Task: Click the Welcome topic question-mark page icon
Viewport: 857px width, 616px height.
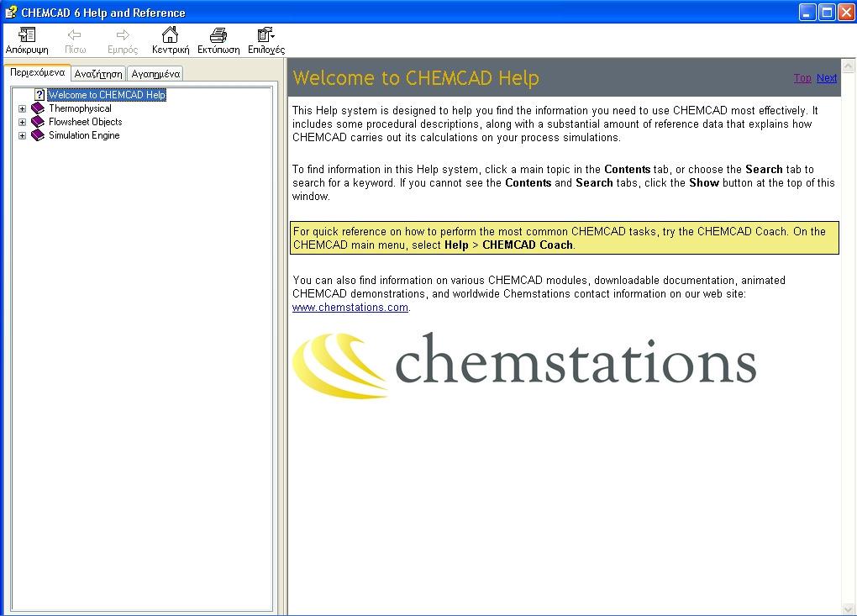Action: tap(39, 95)
